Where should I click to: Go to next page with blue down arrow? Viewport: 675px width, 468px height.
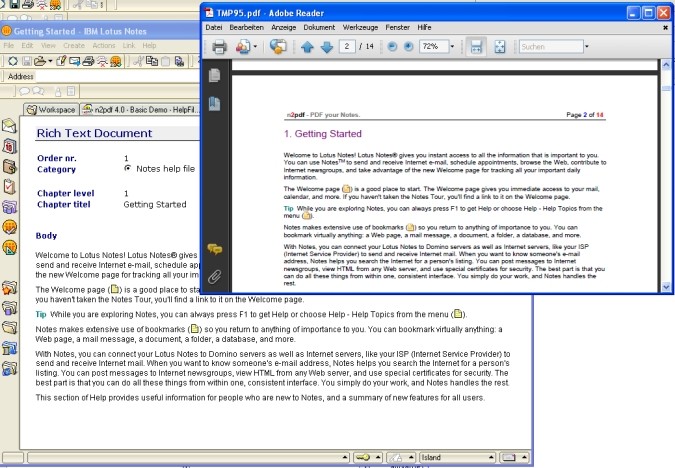(x=327, y=46)
